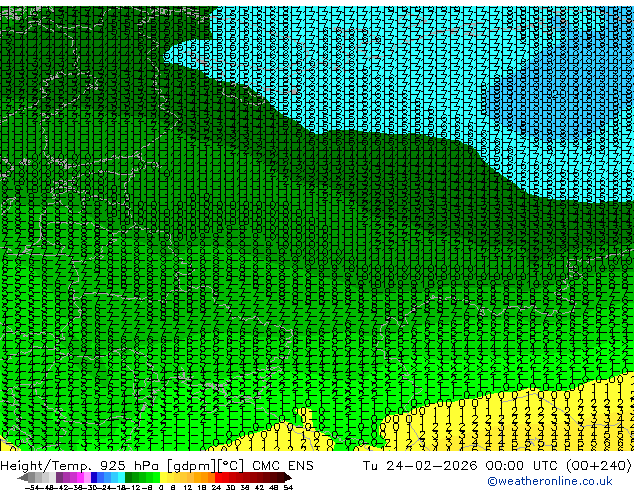The image size is (634, 490).
Task: Click the '54' label on the legend scale
Action: coord(288,487)
